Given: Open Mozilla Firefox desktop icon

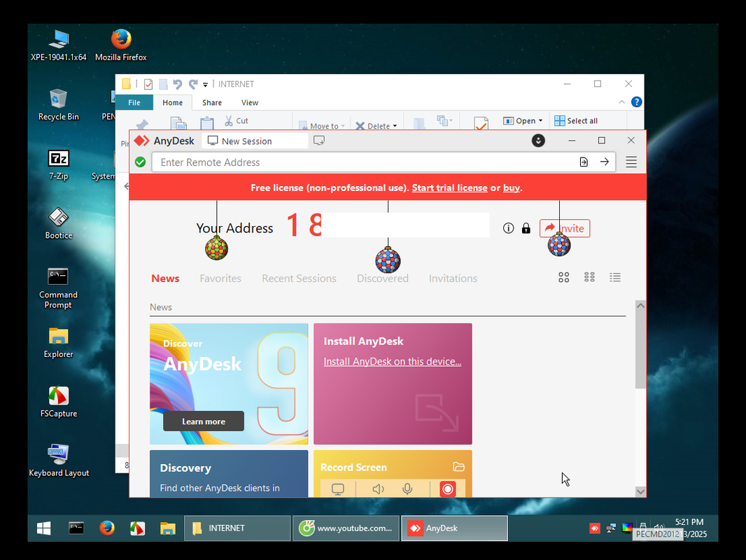Looking at the screenshot, I should 121,45.
